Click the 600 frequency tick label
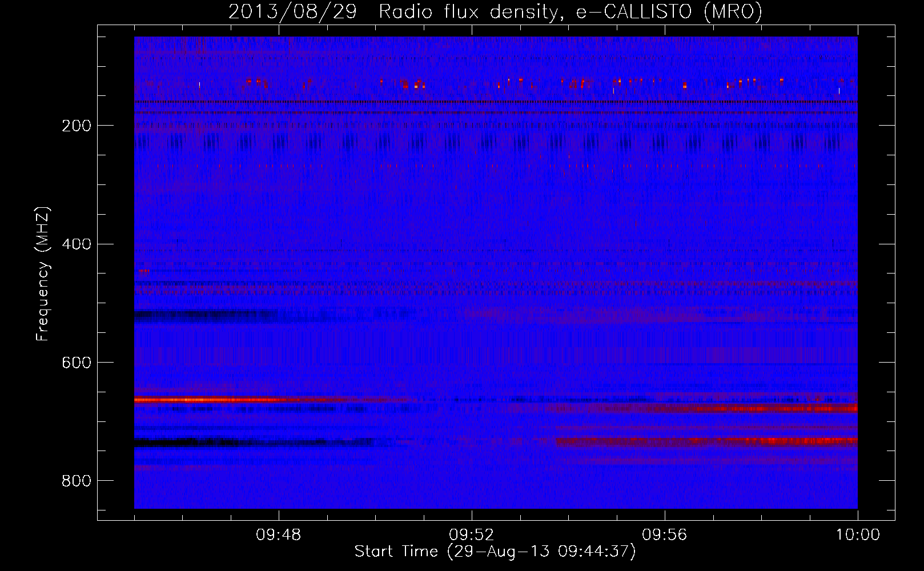Image resolution: width=924 pixels, height=571 pixels. (x=76, y=363)
